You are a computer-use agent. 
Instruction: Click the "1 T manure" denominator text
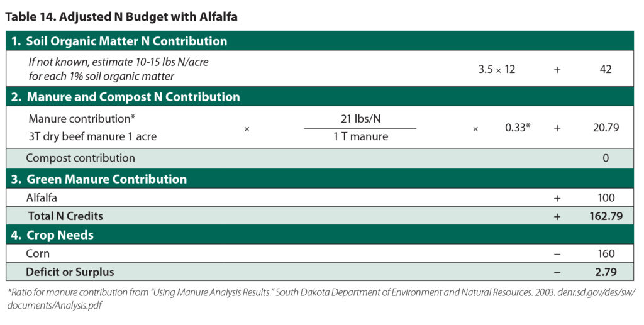360,136
